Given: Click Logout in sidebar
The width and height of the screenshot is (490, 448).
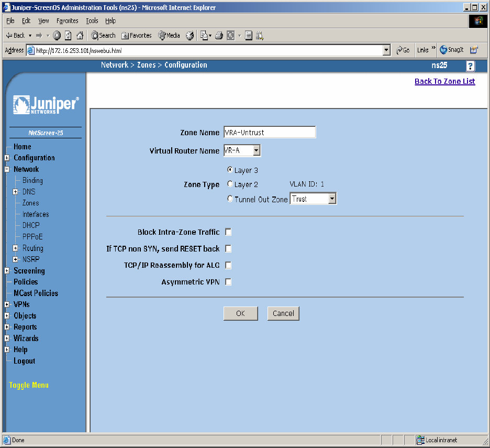Looking at the screenshot, I should pyautogui.click(x=25, y=361).
